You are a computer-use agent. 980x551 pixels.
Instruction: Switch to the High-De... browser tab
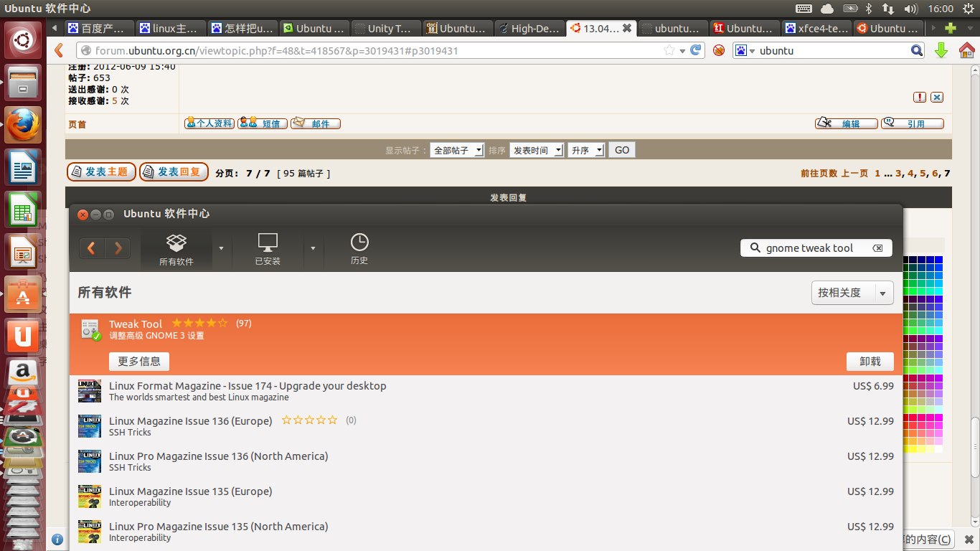click(529, 29)
